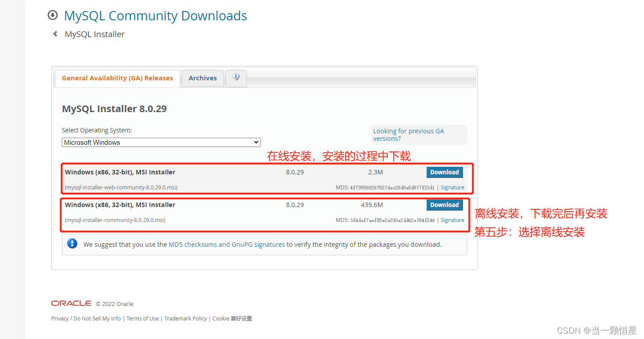Open the information icon tab
The image size is (644, 339).
pos(236,78)
